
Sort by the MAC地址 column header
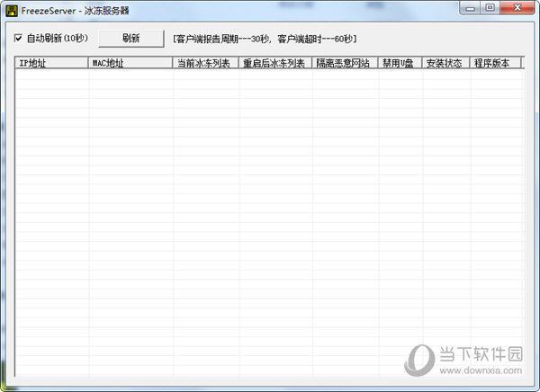[130, 63]
